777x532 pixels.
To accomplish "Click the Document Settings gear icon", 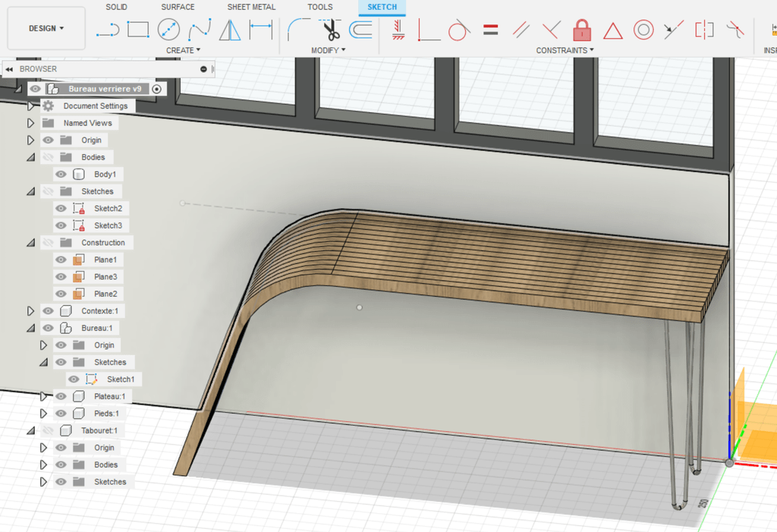I will (x=48, y=105).
